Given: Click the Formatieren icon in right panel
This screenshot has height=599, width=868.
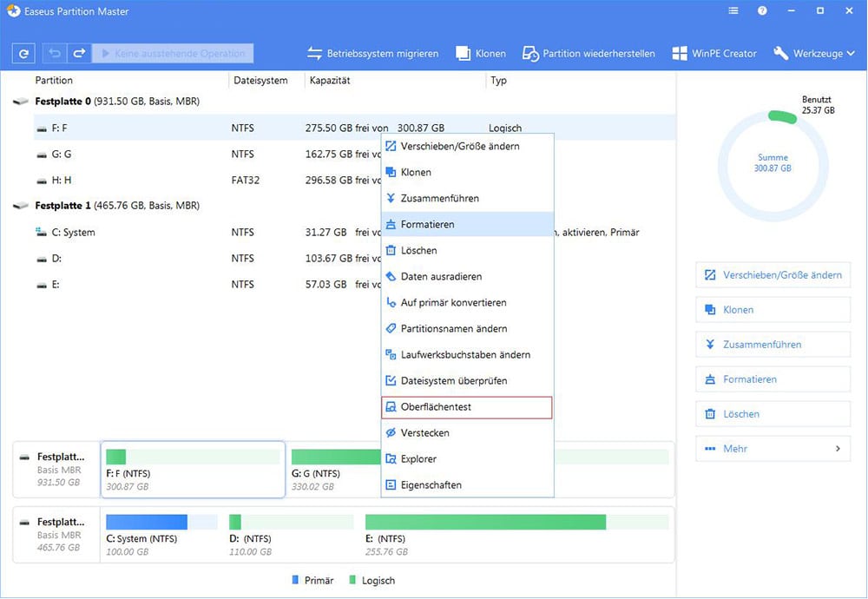Looking at the screenshot, I should pos(710,379).
